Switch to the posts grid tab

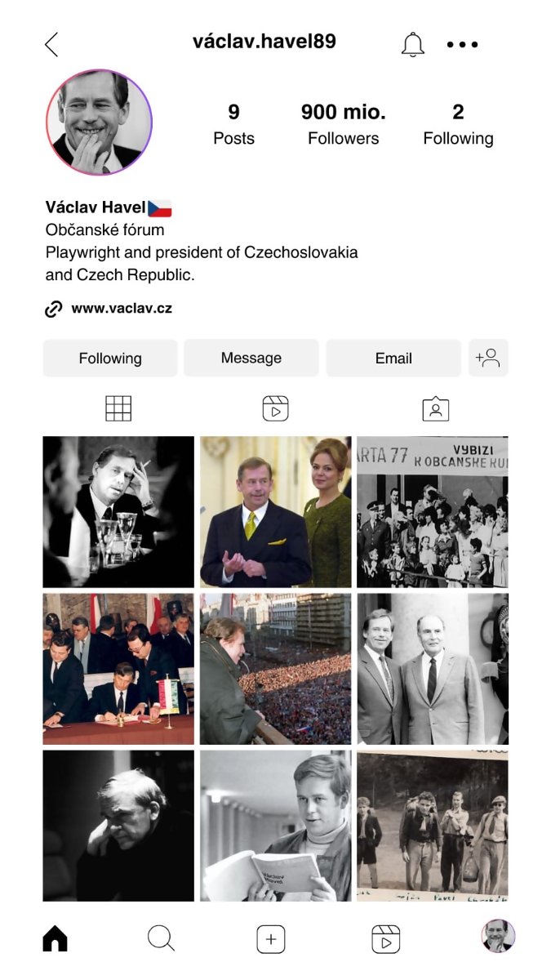(x=118, y=408)
